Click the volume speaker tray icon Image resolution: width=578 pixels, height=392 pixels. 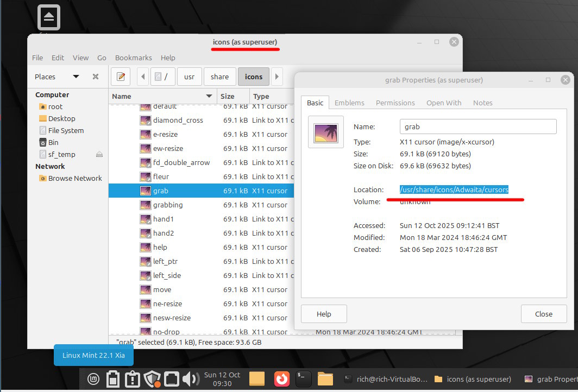coord(191,379)
